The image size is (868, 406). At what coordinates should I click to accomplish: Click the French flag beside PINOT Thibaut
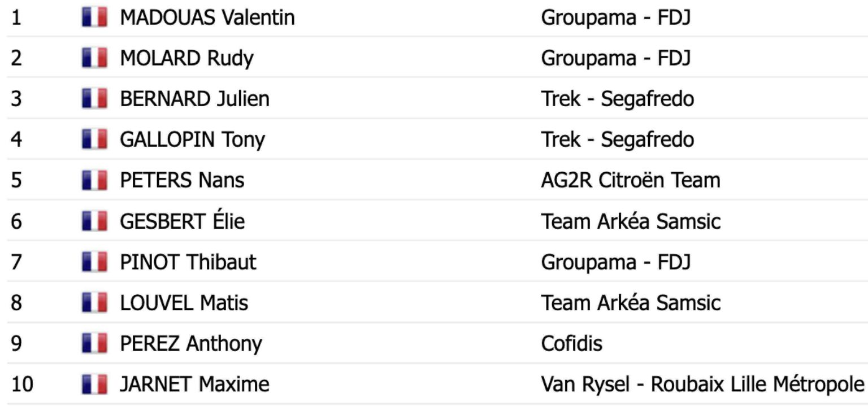(94, 262)
